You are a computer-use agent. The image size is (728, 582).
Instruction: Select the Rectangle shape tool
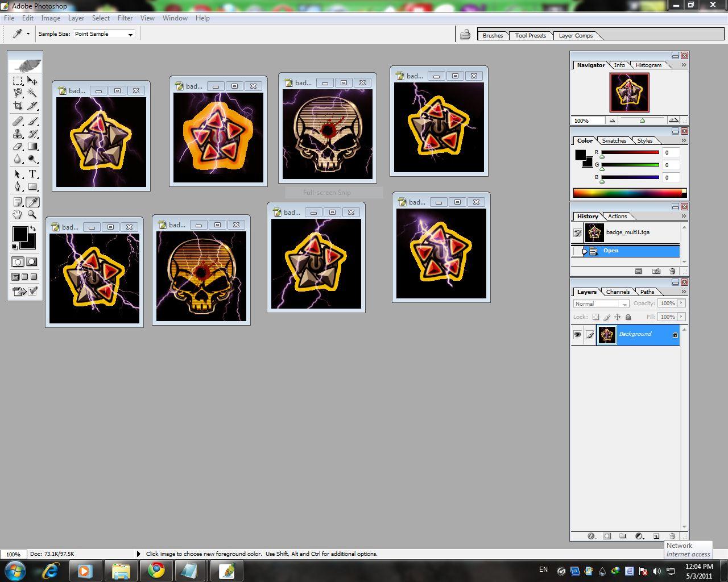32,186
